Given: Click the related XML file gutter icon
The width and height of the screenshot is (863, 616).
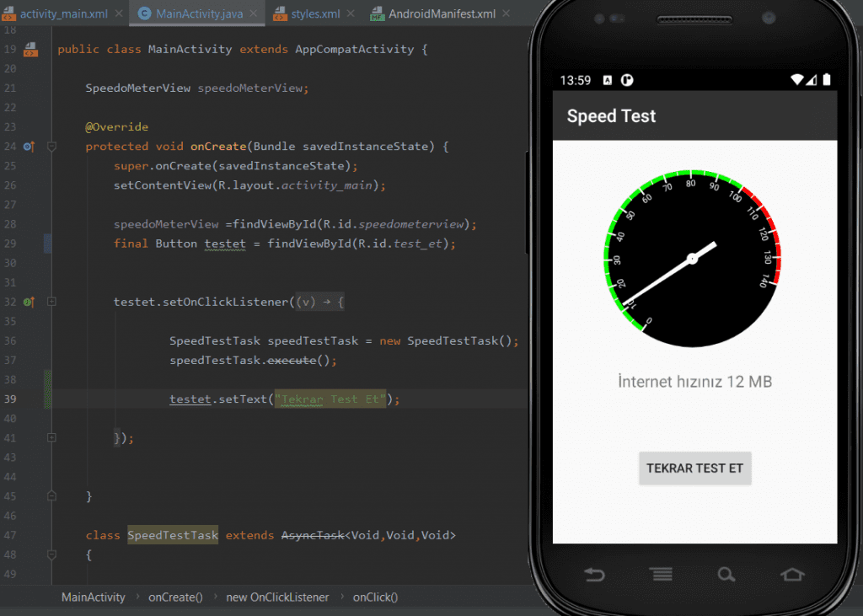Looking at the screenshot, I should coord(30,50).
